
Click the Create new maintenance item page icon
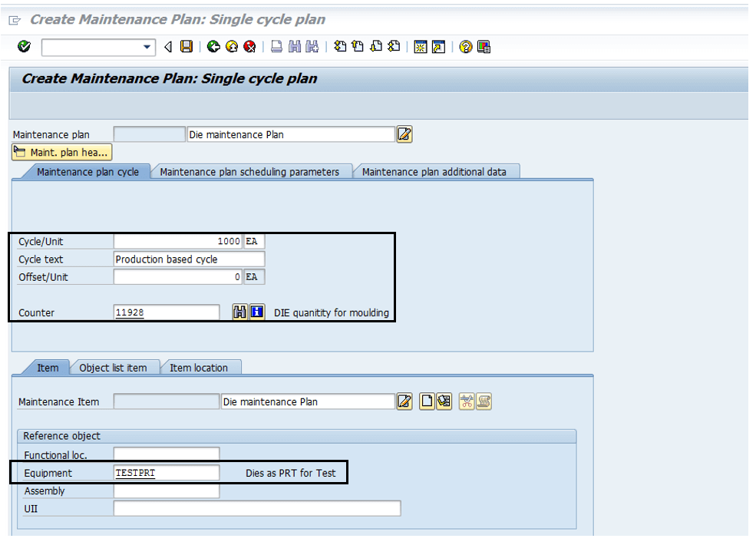(427, 401)
